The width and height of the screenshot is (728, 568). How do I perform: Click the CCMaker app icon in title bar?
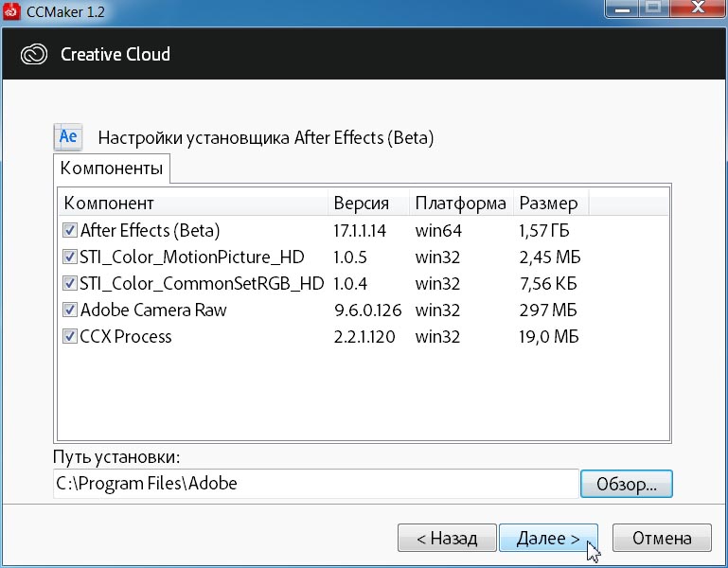tap(11, 10)
